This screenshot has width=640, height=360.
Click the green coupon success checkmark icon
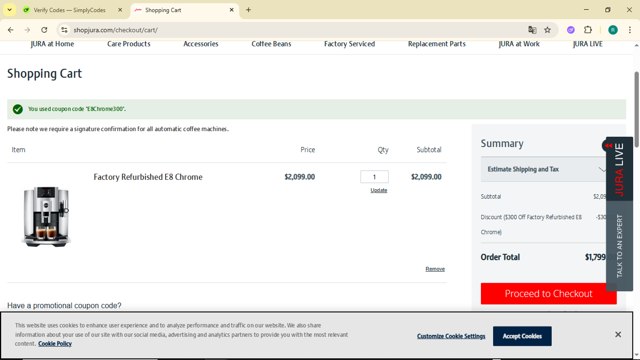click(x=18, y=109)
